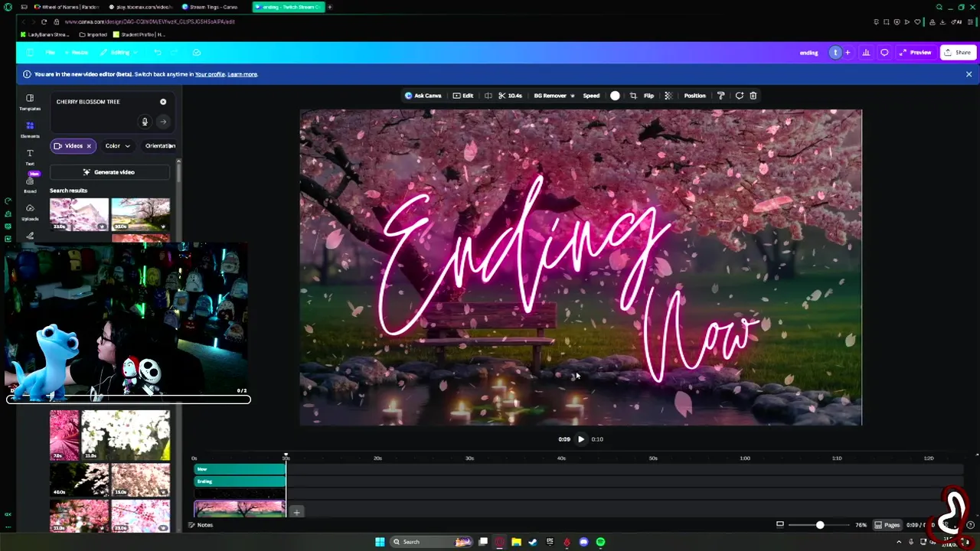The width and height of the screenshot is (980, 551).
Task: Open the video Edit option
Action: pos(462,96)
